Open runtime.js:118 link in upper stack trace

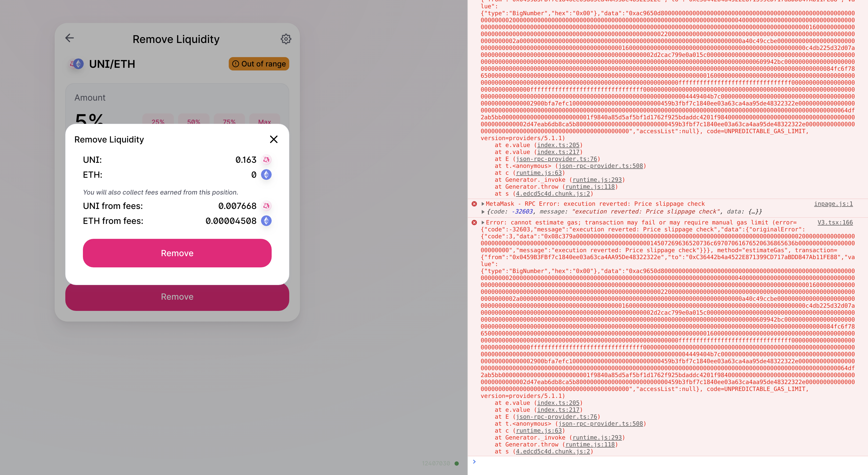(x=590, y=187)
